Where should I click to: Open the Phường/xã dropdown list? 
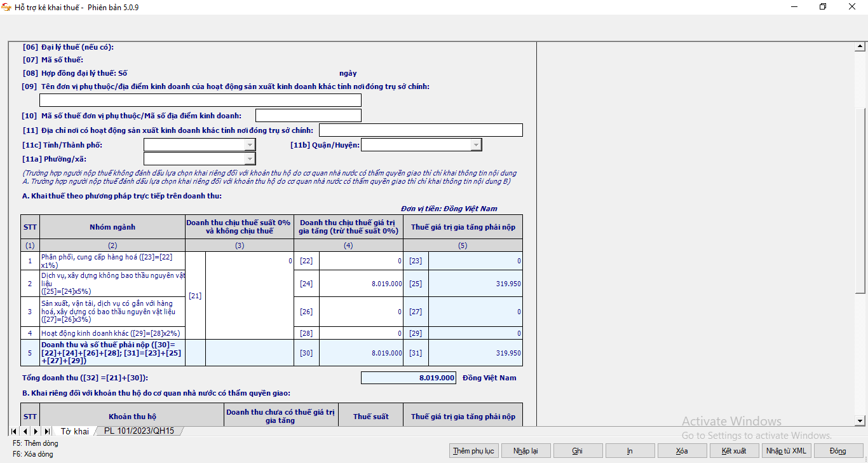click(250, 159)
